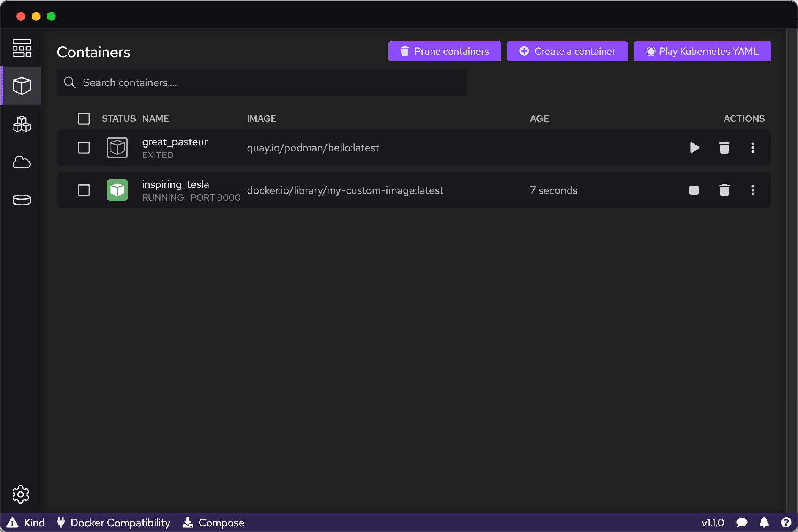Check the inspiring_tesla container checkbox
Image resolution: width=798 pixels, height=532 pixels.
pyautogui.click(x=84, y=190)
